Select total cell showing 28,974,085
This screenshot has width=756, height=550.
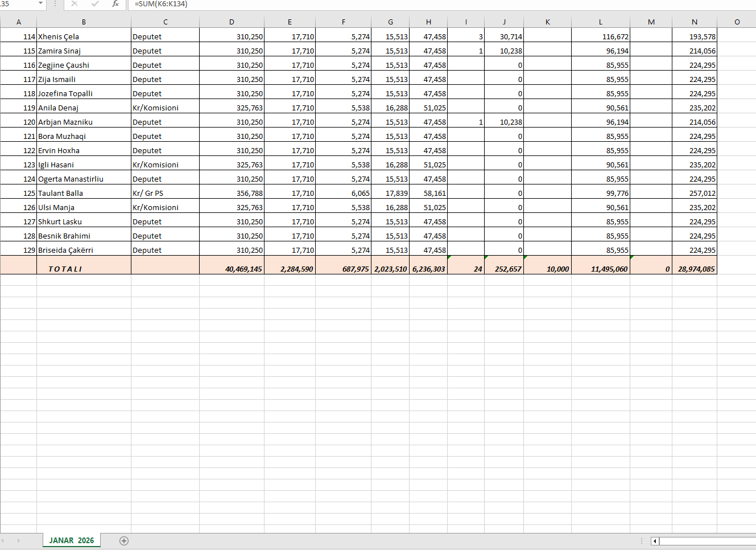point(694,269)
